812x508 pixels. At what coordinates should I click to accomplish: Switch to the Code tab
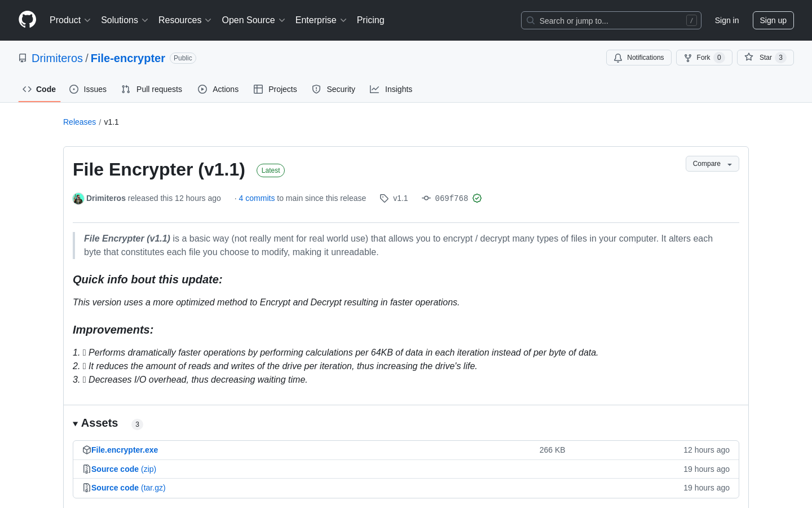[39, 89]
